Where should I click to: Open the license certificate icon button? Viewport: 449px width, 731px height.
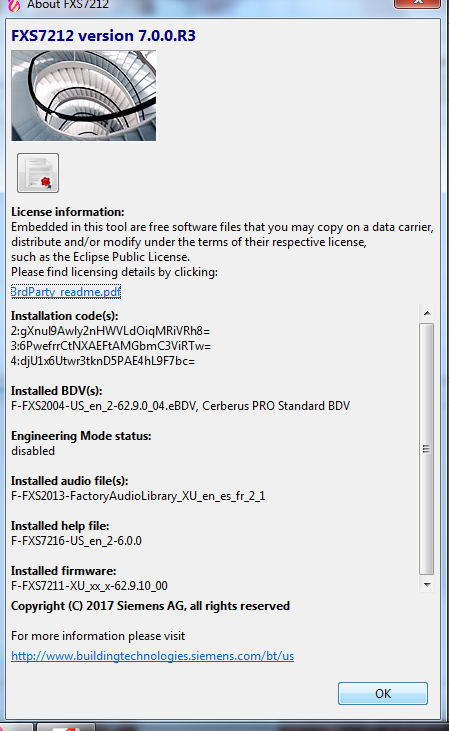click(x=38, y=173)
